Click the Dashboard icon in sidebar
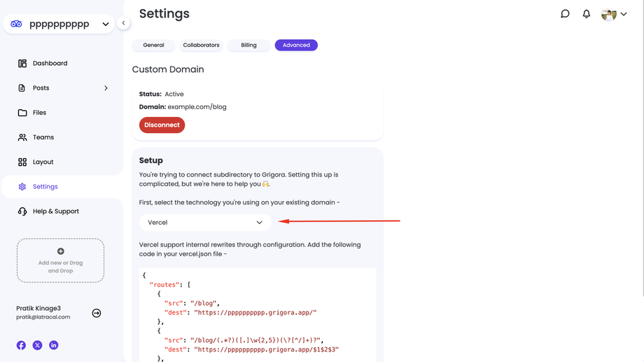644x362 pixels. coord(22,63)
